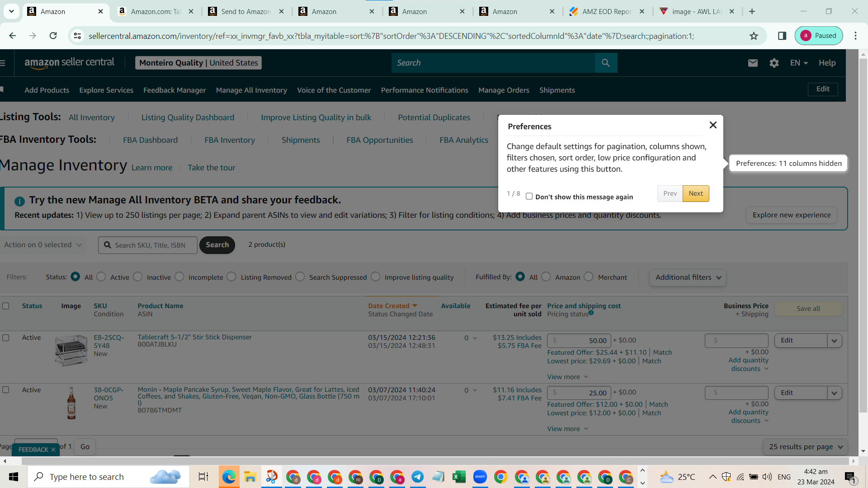The height and width of the screenshot is (488, 868).
Task: Open the 25 results per page dropdown
Action: [805, 446]
